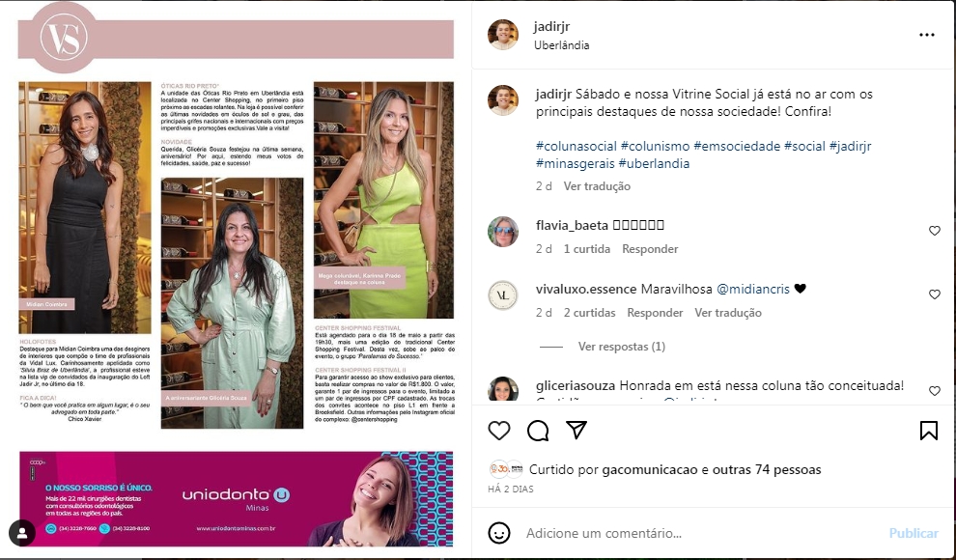Click the tagged people icon on photo
Image resolution: width=956 pixels, height=560 pixels.
point(22,533)
